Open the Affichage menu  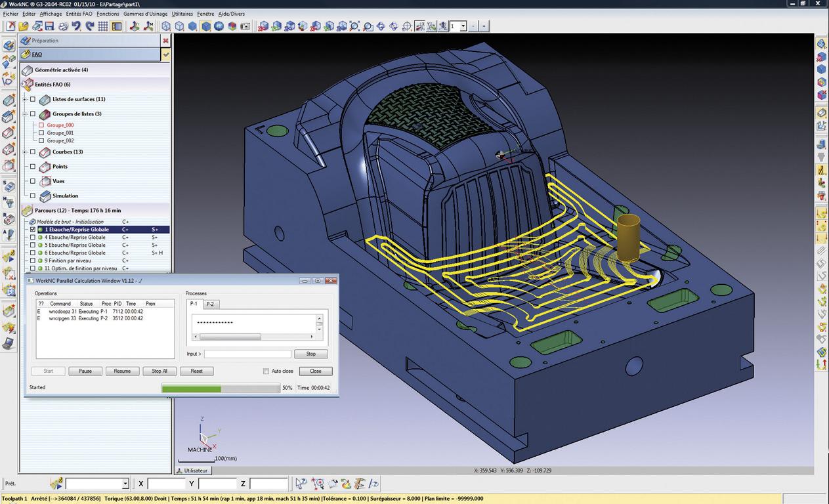[x=51, y=13]
